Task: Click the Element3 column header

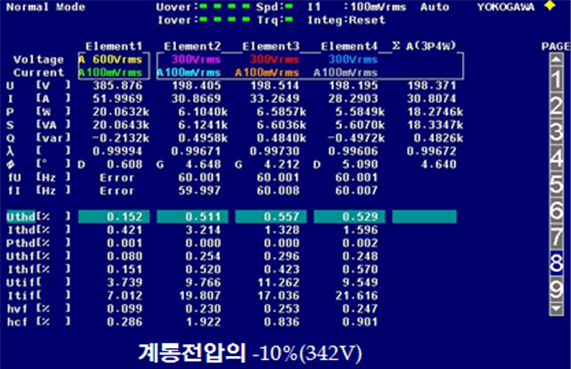Action: [271, 46]
